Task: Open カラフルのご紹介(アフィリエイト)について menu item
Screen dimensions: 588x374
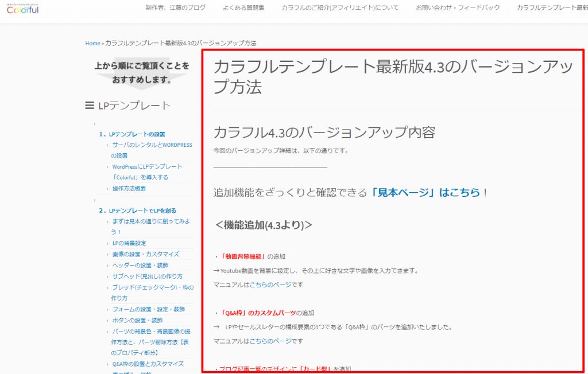Action: coord(340,7)
